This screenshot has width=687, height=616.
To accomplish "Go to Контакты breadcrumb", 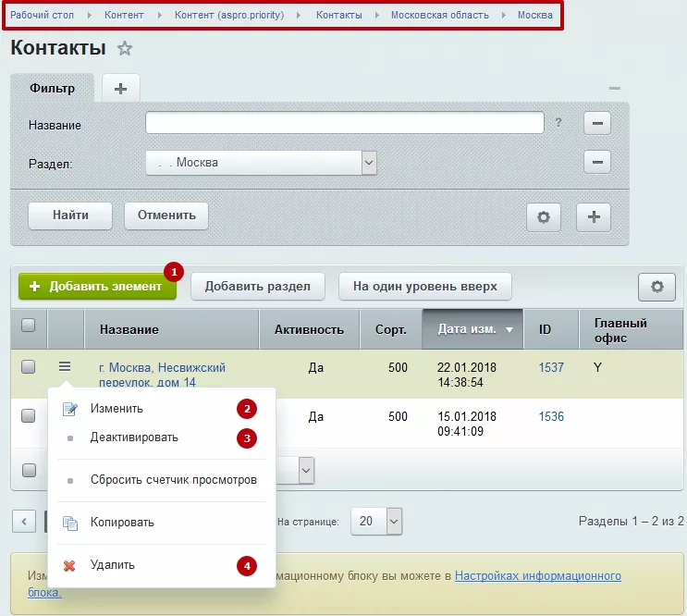I will point(339,15).
